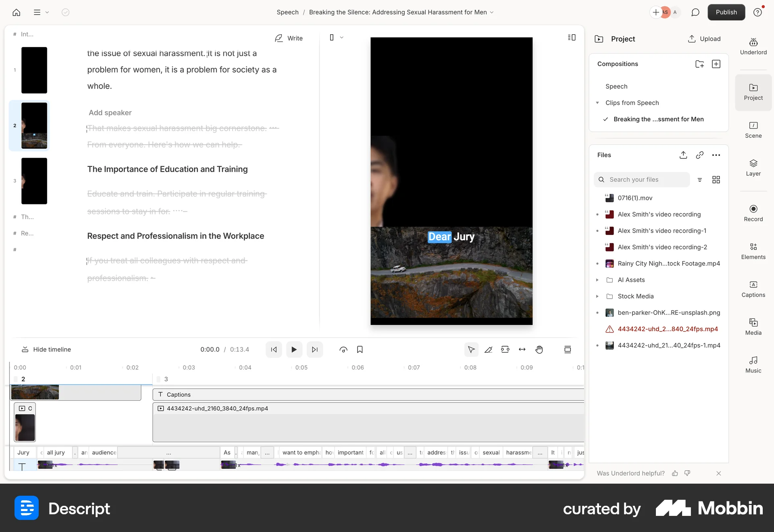Open Write mode above the script editor
The height and width of the screenshot is (532, 774).
point(289,38)
